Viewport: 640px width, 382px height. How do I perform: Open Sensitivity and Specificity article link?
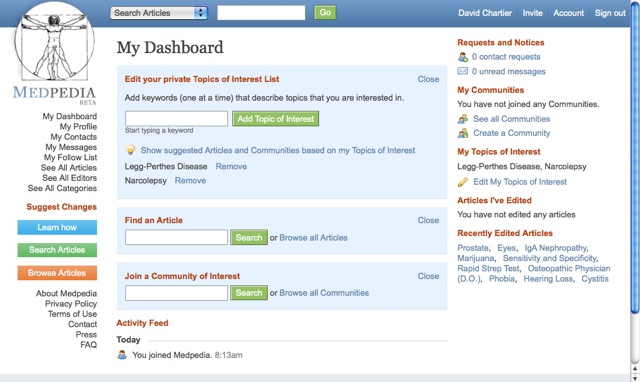tap(549, 258)
